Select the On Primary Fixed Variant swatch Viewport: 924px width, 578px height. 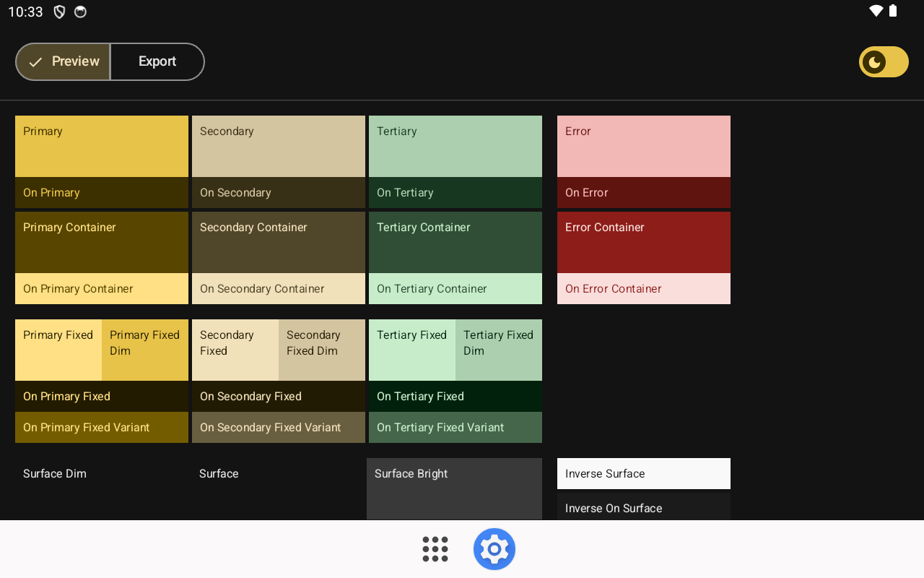[x=102, y=427]
